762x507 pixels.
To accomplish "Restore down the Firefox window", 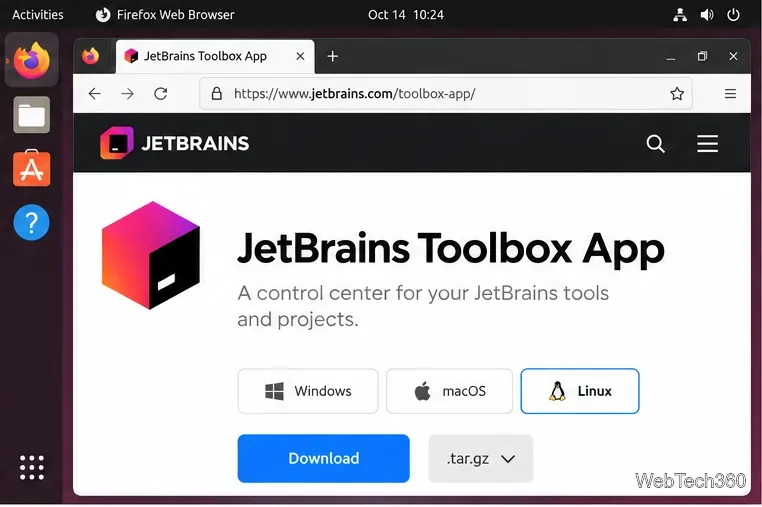I will 702,56.
